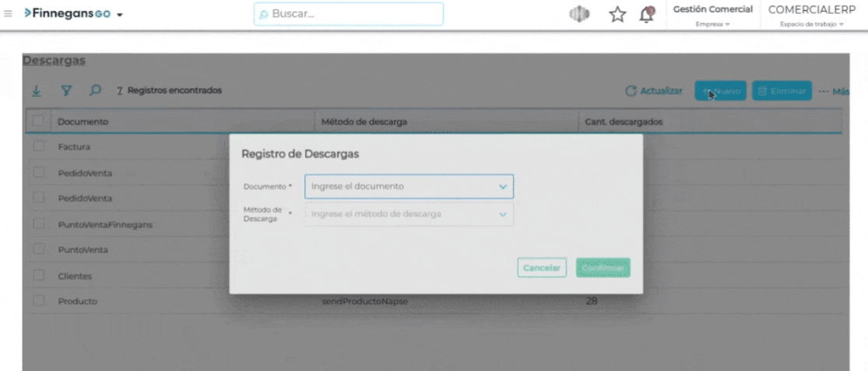Open Gestión Comercial Empresa selector

(x=712, y=16)
